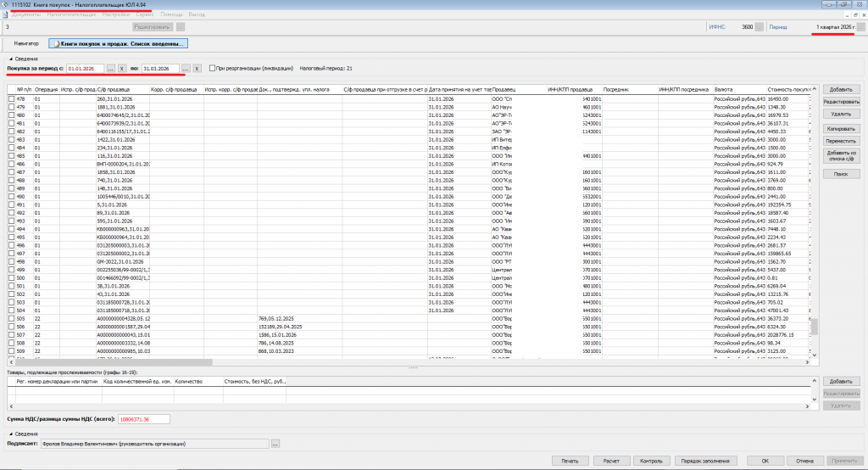Click the Порядок заполнения button
This screenshot has height=470, width=868.
coord(705,461)
